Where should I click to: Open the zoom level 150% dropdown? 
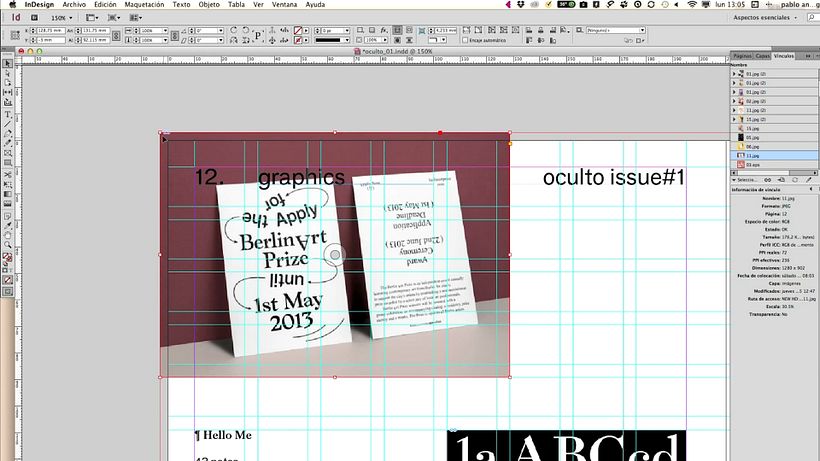[x=62, y=18]
